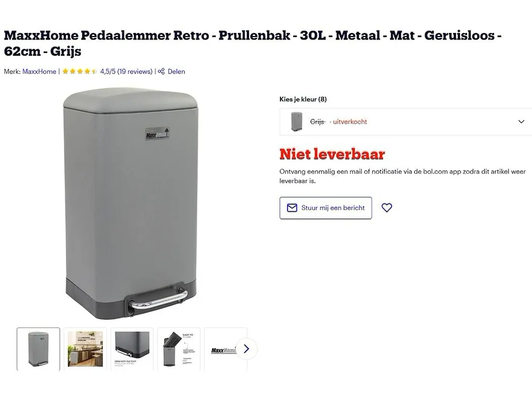
Task: Click the MaxxHome brand link
Action: click(x=40, y=71)
